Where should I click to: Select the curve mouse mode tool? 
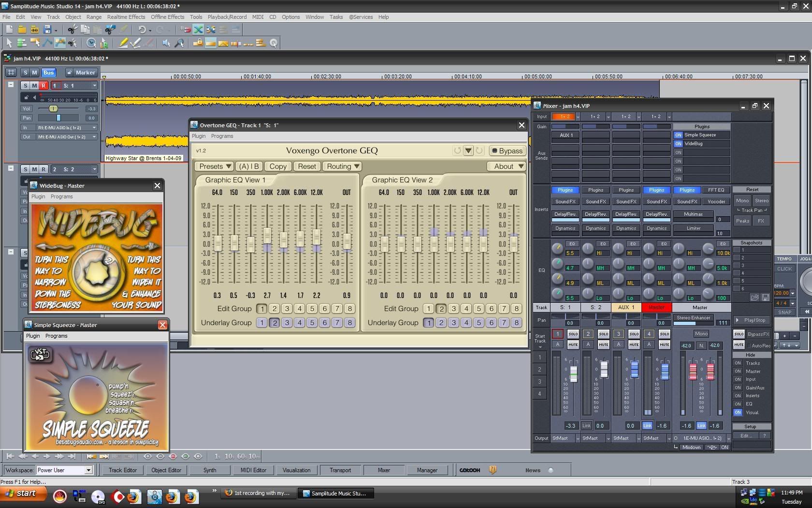[x=47, y=43]
